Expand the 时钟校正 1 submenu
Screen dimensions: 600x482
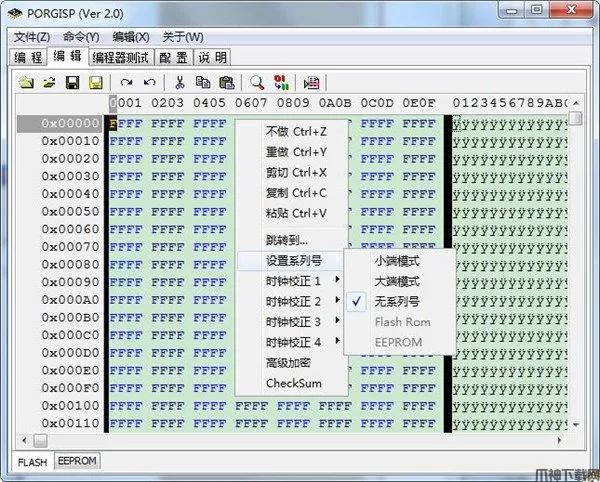click(x=292, y=281)
